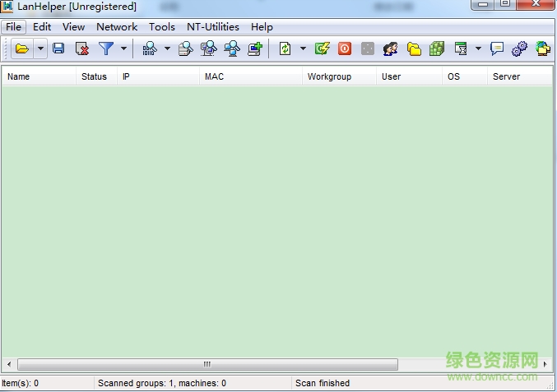Expand the scheduler icon dropdown arrow
The width and height of the screenshot is (557, 392).
(478, 48)
